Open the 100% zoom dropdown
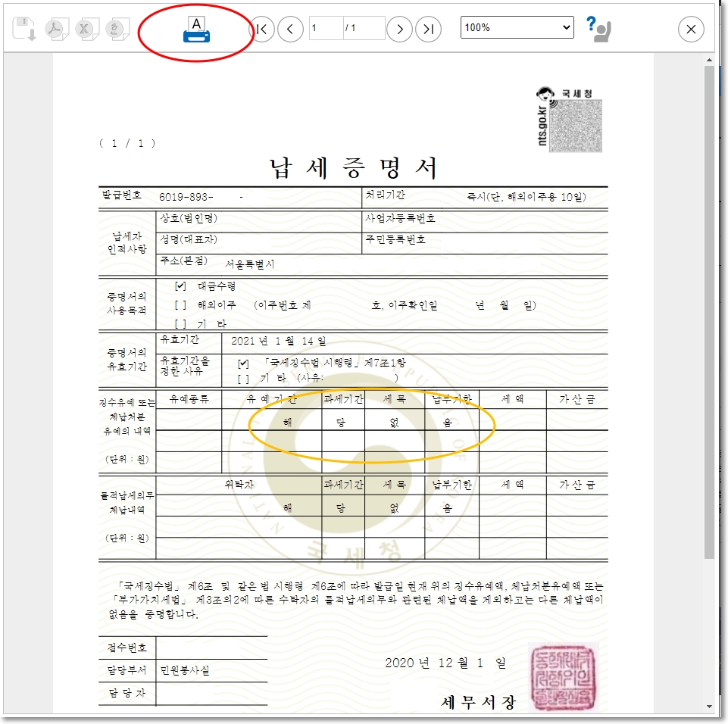728x724 pixels. coord(517,27)
